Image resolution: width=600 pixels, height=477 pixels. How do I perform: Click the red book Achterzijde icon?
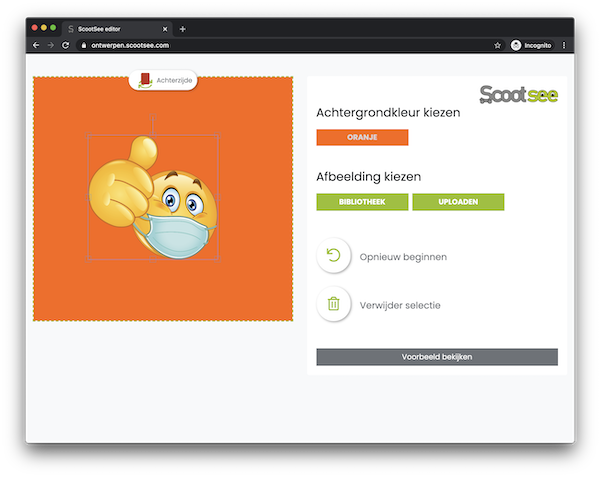tap(145, 79)
